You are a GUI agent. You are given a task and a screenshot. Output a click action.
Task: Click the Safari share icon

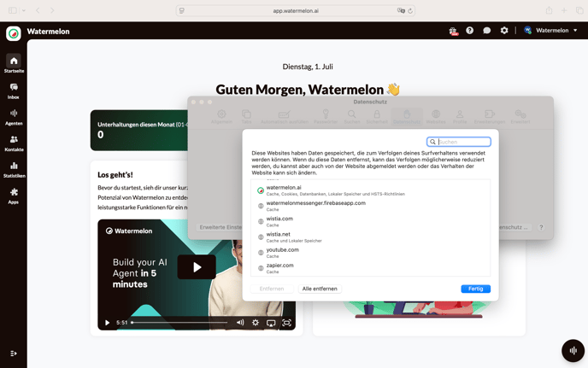click(x=549, y=10)
